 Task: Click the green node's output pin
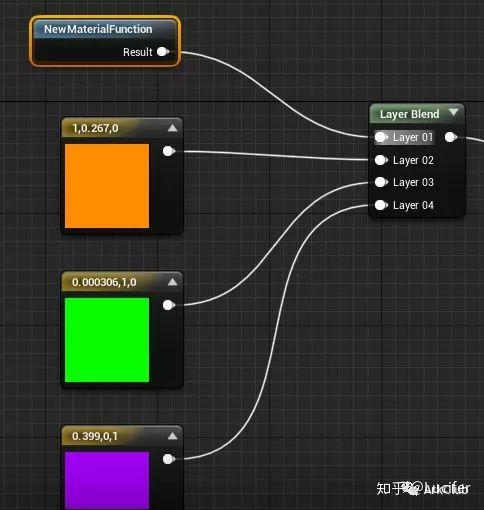[x=169, y=305]
